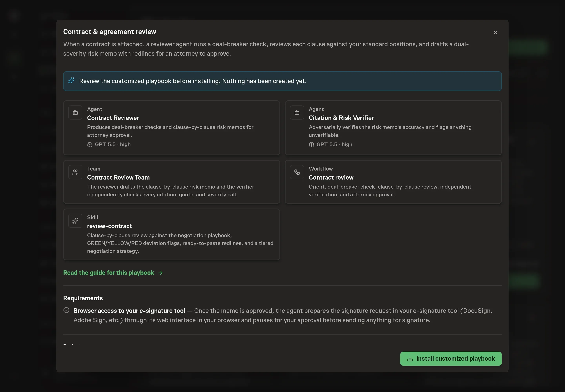Click the Install customized playbook button
Image resolution: width=565 pixels, height=392 pixels.
[451, 359]
